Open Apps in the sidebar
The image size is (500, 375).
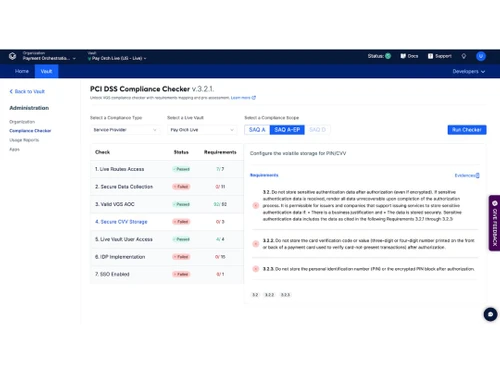click(x=14, y=149)
